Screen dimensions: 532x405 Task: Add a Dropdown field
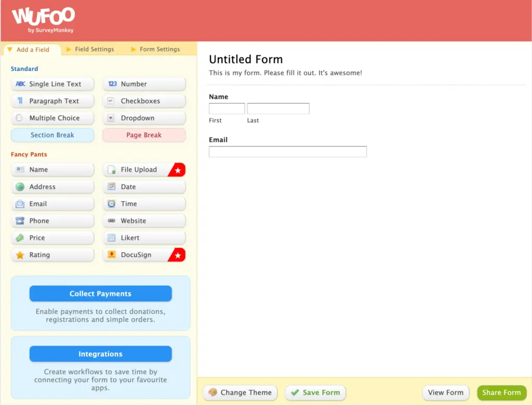pos(144,118)
